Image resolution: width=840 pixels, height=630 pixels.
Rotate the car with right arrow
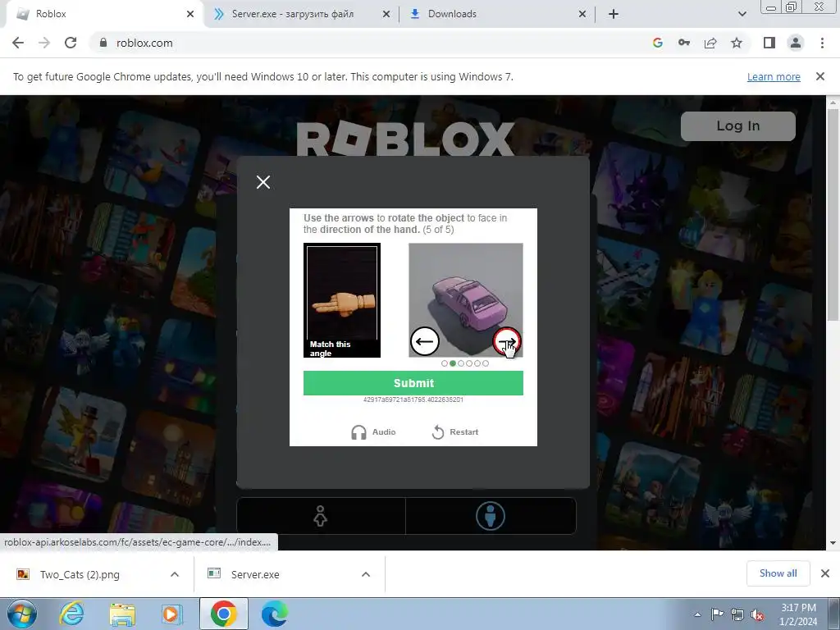click(507, 341)
